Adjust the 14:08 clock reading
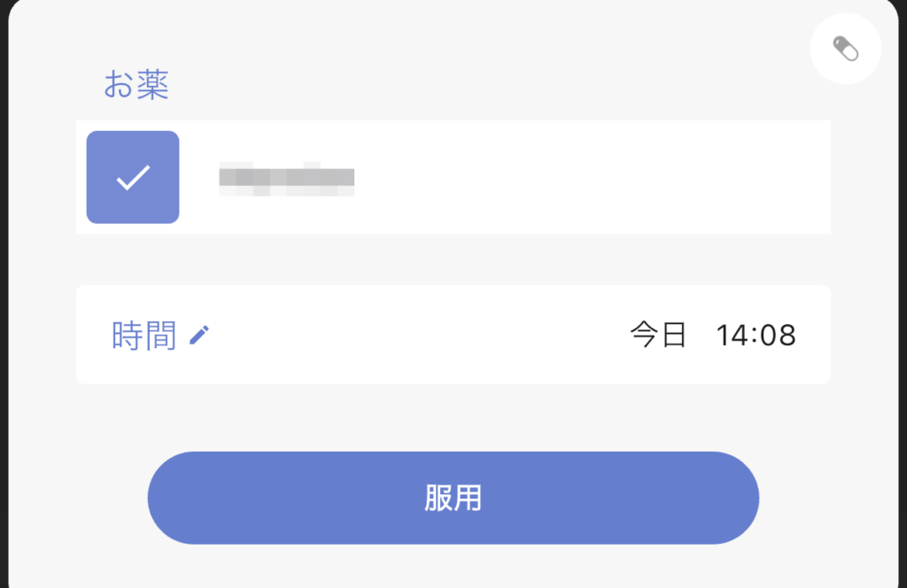 [x=756, y=336]
